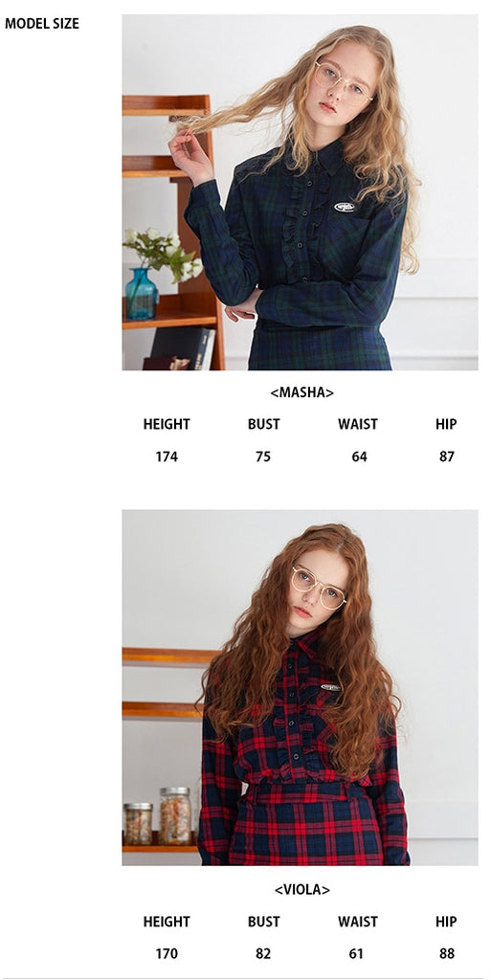Open the Viola model photo
The width and height of the screenshot is (490, 980).
pyautogui.click(x=300, y=687)
